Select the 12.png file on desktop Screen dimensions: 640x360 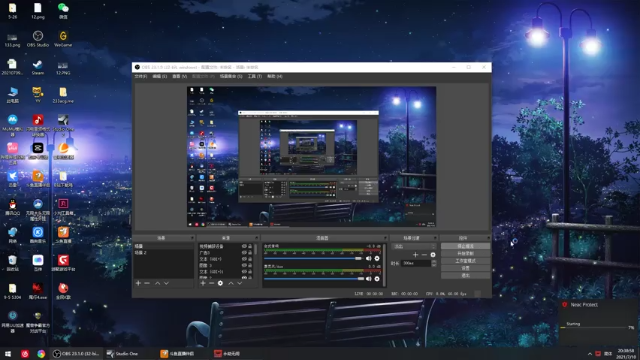[x=38, y=11]
